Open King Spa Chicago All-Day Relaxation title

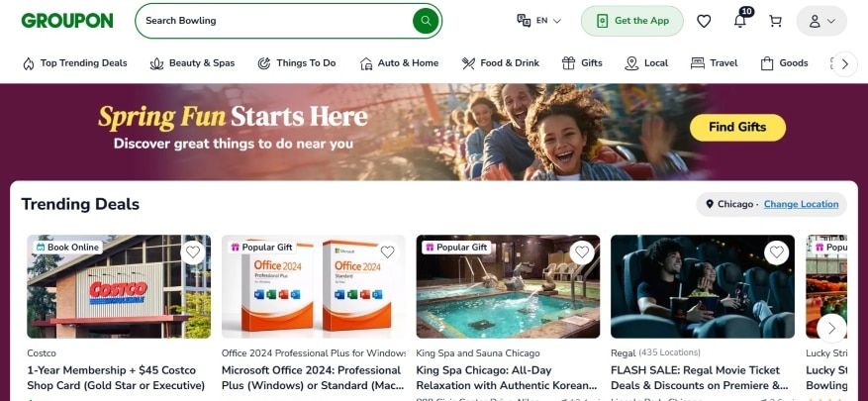pos(507,378)
